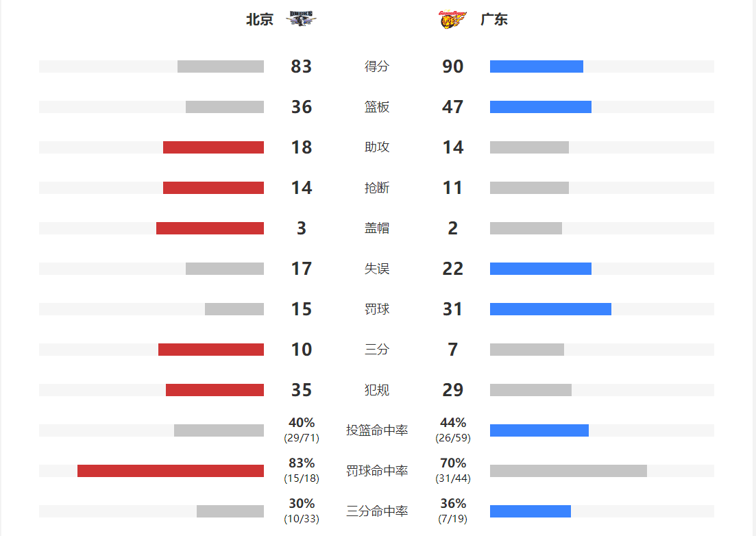Click Guangdong's blue 失误 turnovers bar
Viewport: 756px width, 536px height.
[x=541, y=269]
